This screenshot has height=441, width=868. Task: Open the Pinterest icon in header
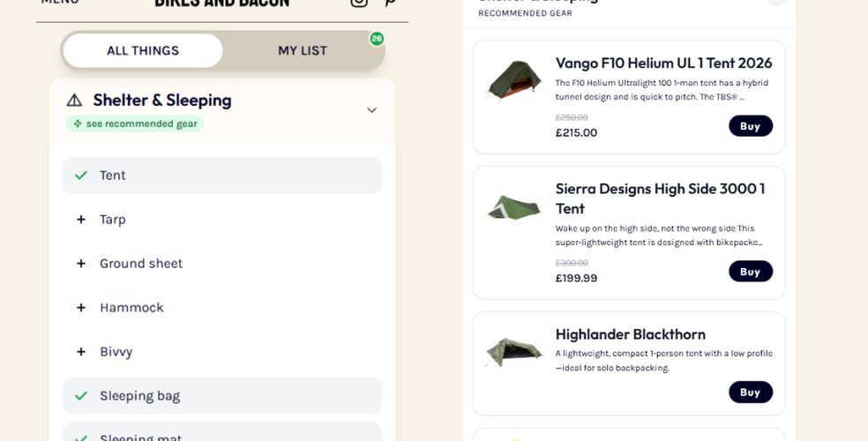pos(389,3)
